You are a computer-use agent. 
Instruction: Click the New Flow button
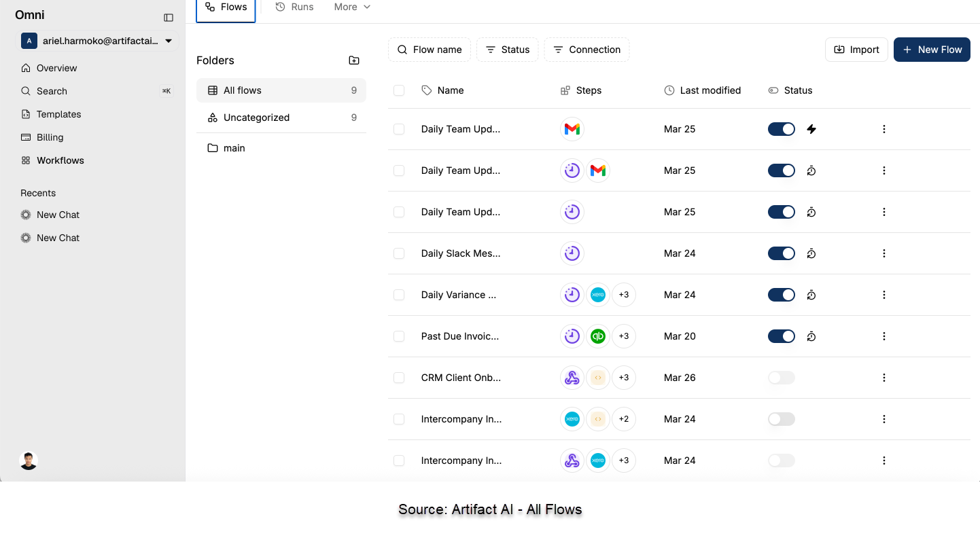tap(932, 49)
